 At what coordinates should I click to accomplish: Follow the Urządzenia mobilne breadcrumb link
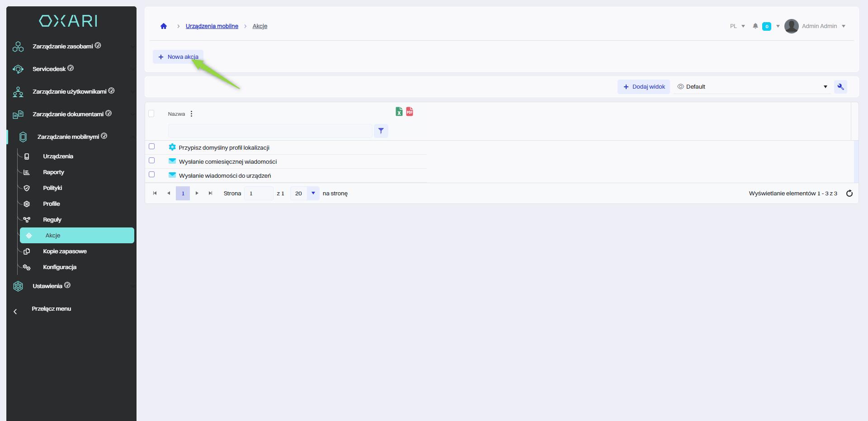coord(212,26)
